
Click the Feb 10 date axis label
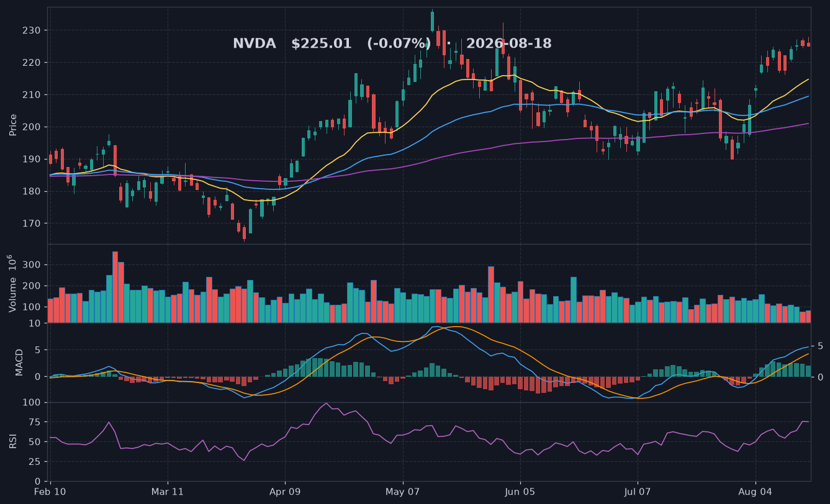point(50,492)
